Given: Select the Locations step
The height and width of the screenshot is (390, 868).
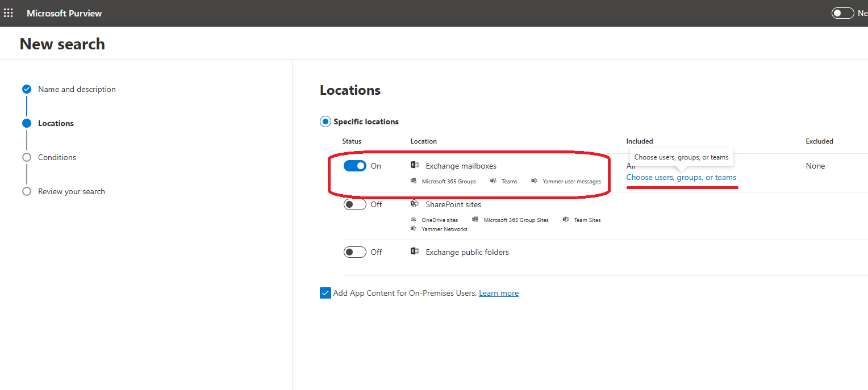Looking at the screenshot, I should (56, 123).
